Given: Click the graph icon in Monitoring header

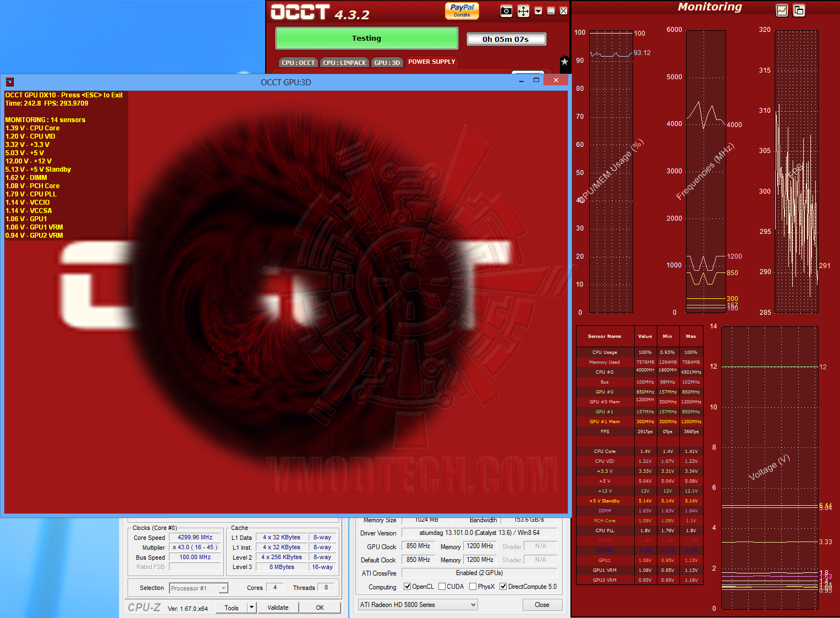Looking at the screenshot, I should click(782, 10).
